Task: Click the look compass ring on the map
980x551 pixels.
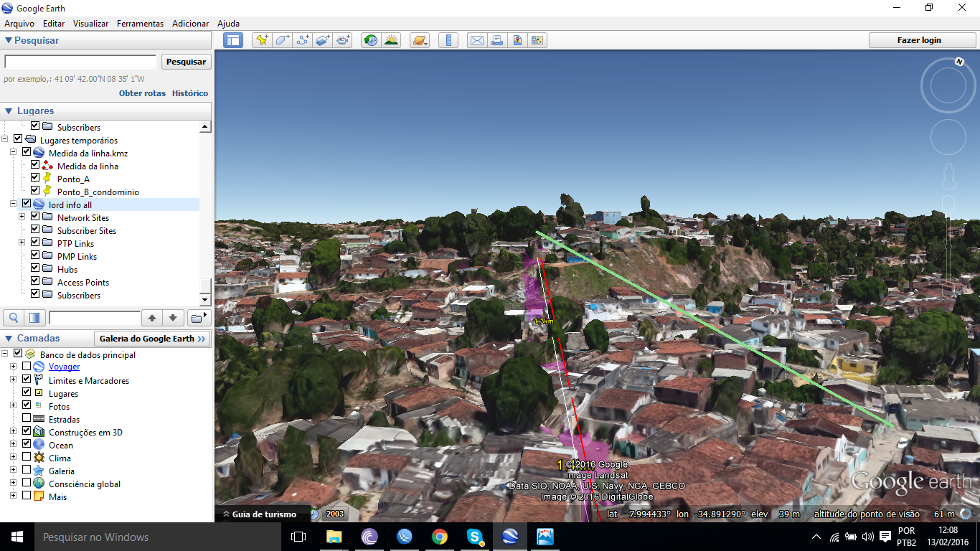Action: pos(948,85)
